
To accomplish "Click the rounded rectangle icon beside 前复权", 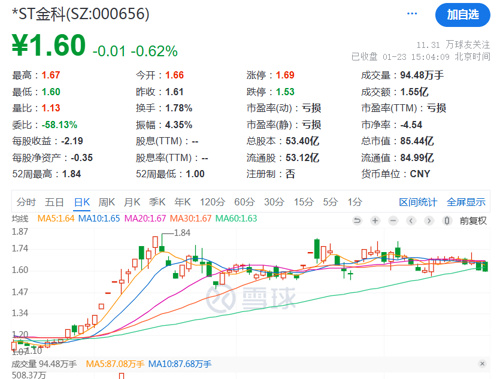I will click(x=447, y=221).
